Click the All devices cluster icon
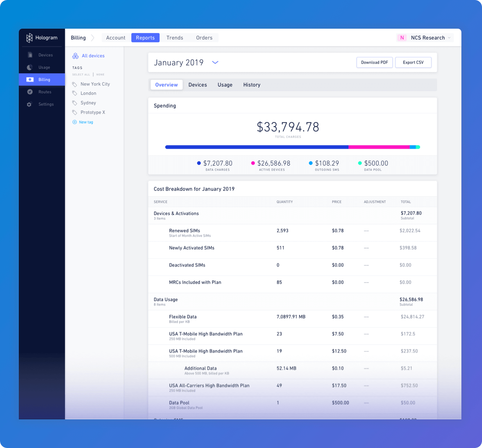 (x=75, y=56)
